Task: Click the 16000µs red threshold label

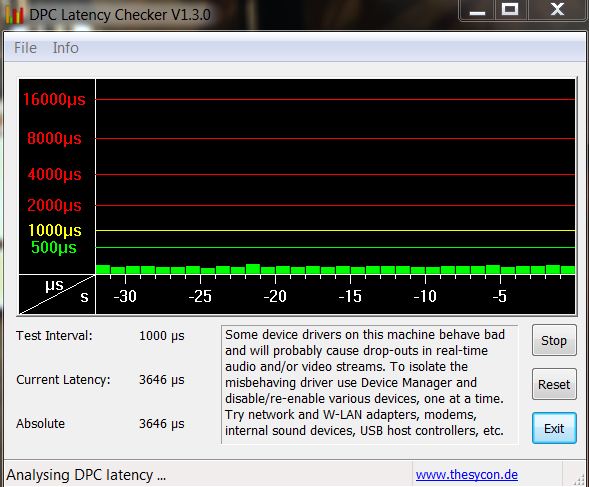Action: [54, 100]
